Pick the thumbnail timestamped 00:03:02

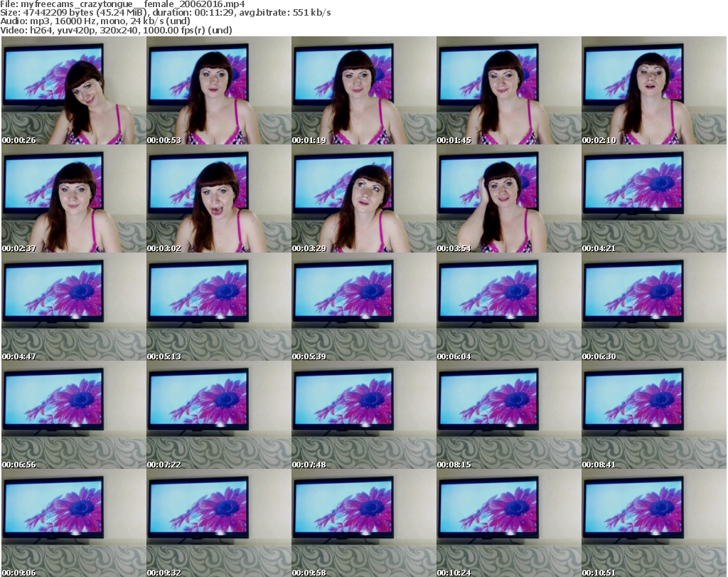(x=219, y=198)
